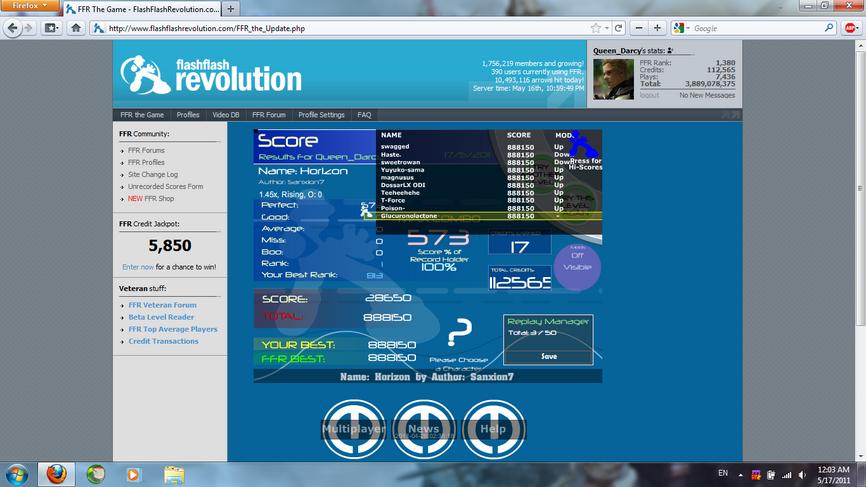Open the Firefox menu dropdown
This screenshot has height=487, width=866.
(x=29, y=6)
